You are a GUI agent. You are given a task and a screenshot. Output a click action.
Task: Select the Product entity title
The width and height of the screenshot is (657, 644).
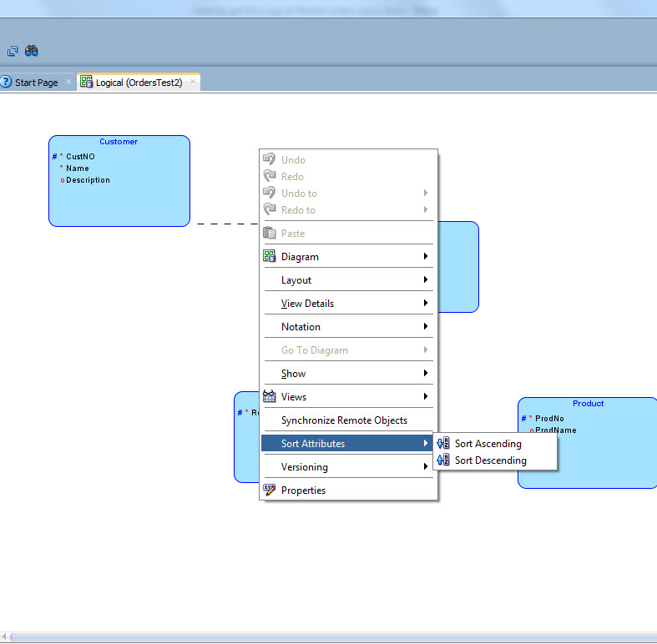coord(588,404)
